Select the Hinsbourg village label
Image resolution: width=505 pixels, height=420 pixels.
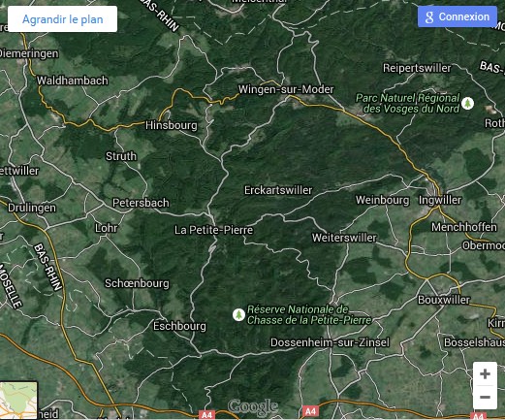pos(172,125)
